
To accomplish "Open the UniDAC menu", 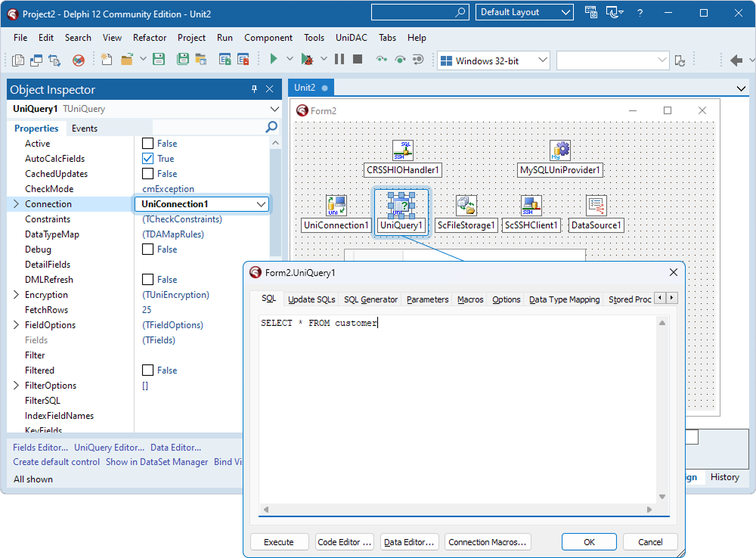I will coord(352,38).
